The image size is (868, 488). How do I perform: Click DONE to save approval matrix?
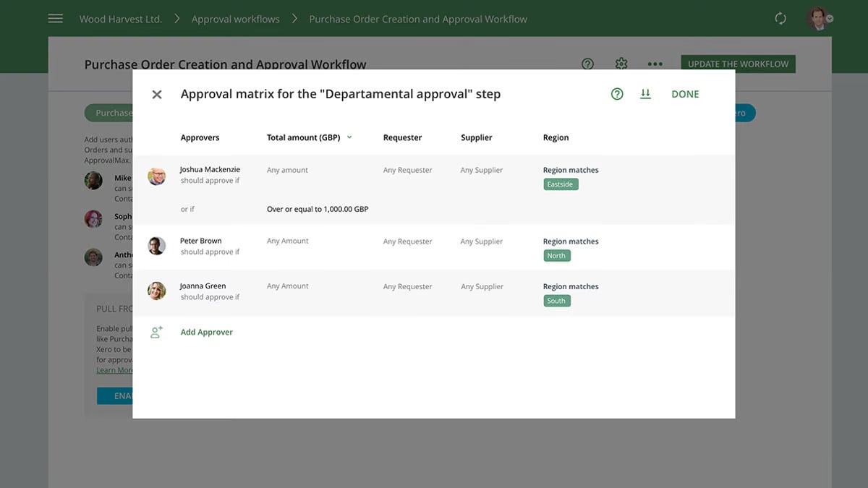[685, 94]
